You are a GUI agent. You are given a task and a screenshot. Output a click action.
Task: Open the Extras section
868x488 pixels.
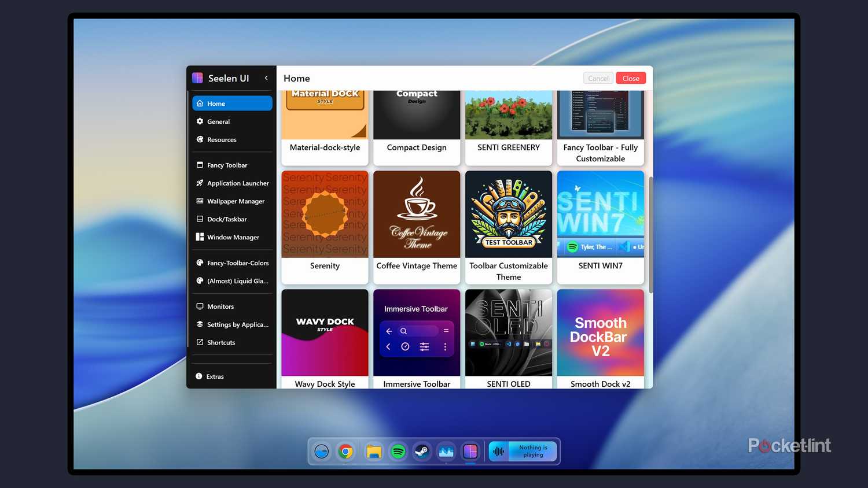[x=232, y=376]
